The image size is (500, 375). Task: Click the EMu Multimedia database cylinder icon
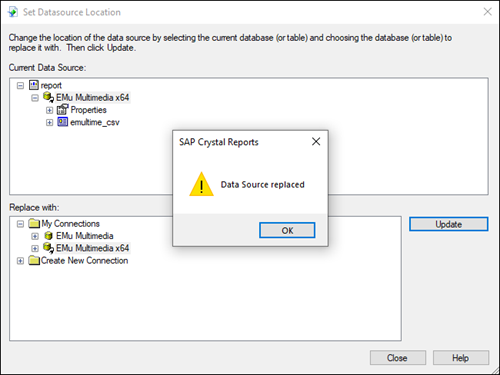point(49,236)
